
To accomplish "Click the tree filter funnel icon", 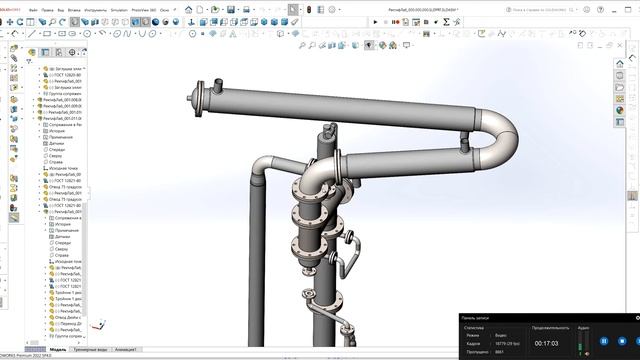I will tap(29, 62).
